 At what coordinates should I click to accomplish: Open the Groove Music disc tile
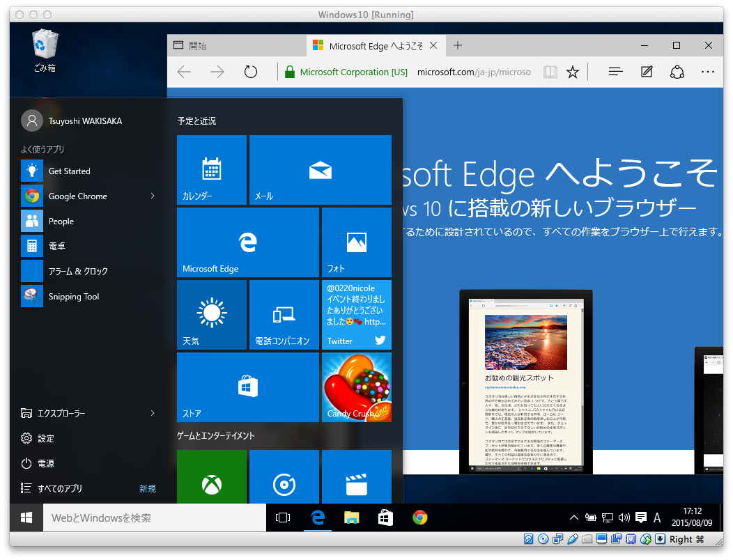[x=284, y=477]
